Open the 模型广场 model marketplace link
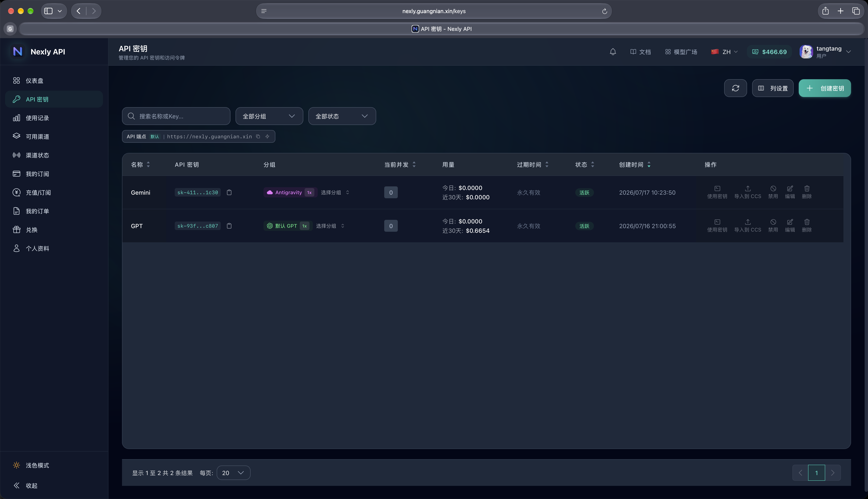Viewport: 868px width, 499px height. point(681,52)
